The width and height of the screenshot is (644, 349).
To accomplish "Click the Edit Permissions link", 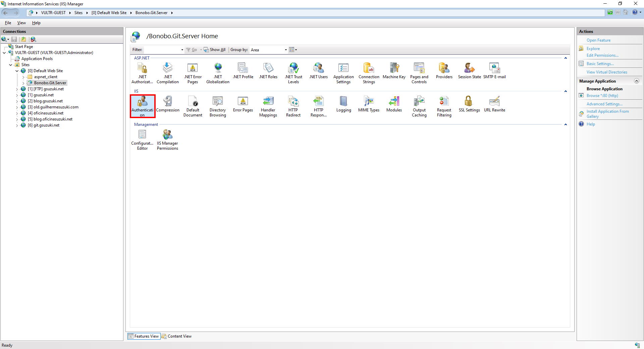I will coord(602,55).
